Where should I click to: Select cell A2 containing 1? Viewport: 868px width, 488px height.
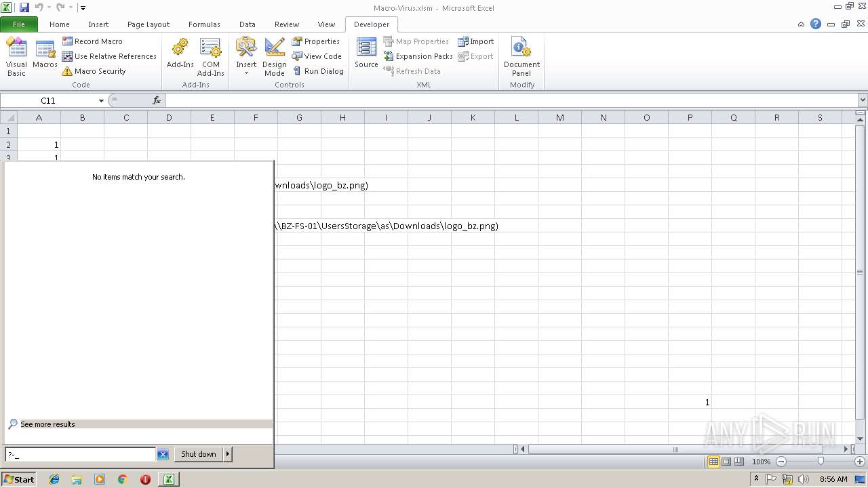[x=39, y=144]
